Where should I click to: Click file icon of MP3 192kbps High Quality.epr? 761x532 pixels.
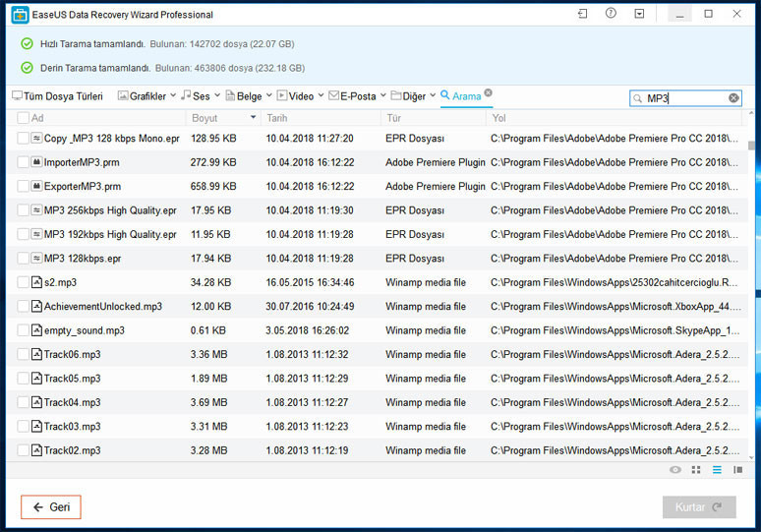[x=36, y=234]
